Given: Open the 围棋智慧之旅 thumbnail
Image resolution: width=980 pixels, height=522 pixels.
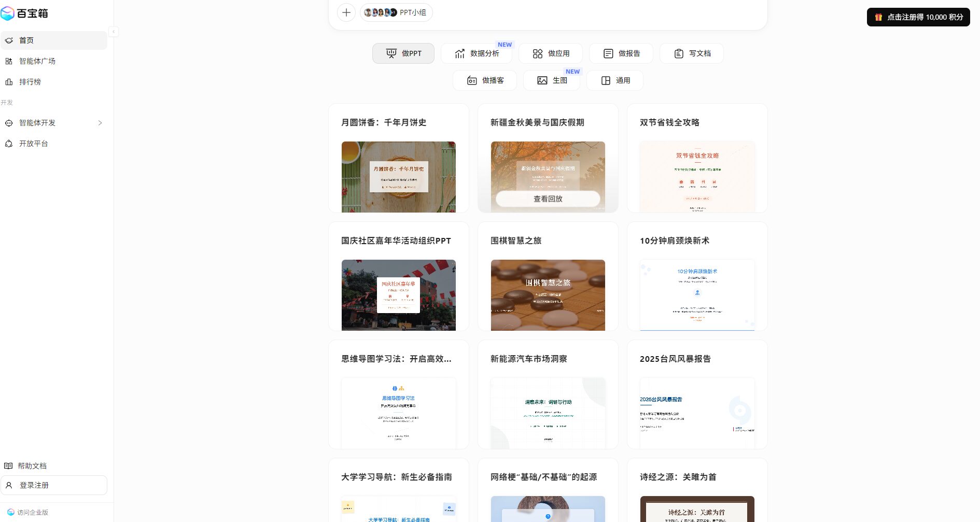Looking at the screenshot, I should coord(548,294).
